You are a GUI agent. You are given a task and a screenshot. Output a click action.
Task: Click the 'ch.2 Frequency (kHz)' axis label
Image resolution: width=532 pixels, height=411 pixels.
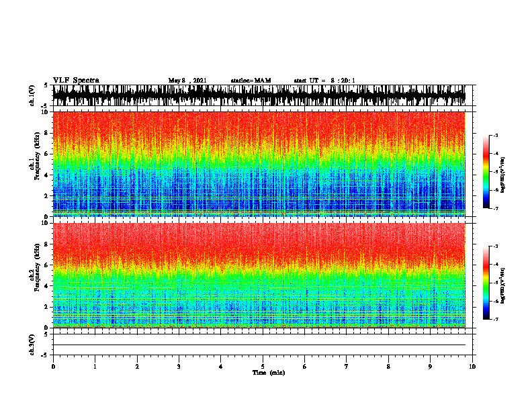click(34, 267)
